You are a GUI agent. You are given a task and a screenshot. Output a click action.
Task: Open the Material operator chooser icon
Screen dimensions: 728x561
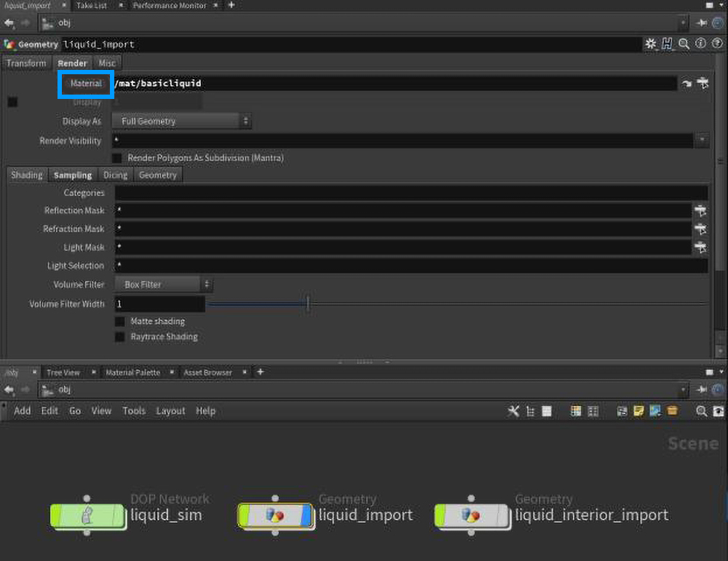click(703, 83)
